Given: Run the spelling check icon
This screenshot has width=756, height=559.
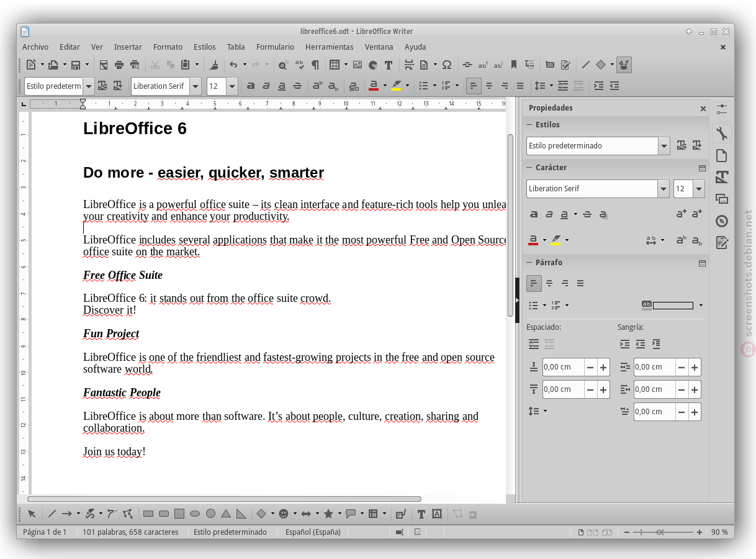Looking at the screenshot, I should click(299, 65).
